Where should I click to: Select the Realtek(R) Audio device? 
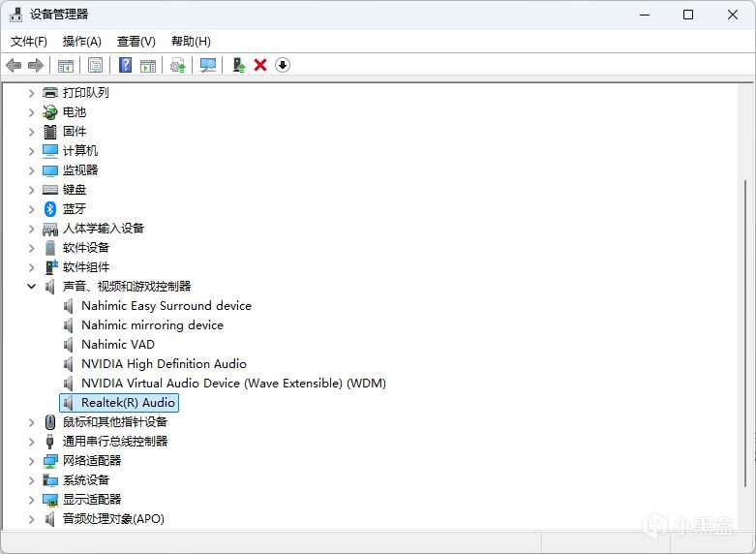pyautogui.click(x=128, y=403)
